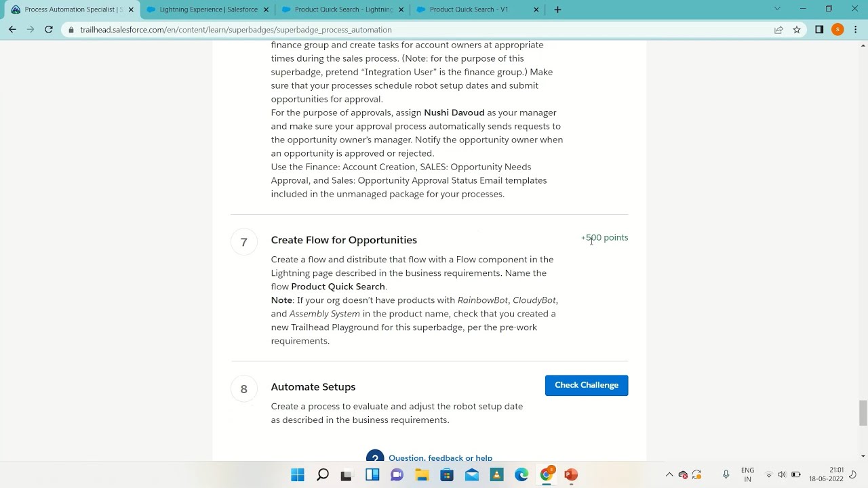
Task: Close the Product Quick Search V1 tab
Action: (x=536, y=9)
